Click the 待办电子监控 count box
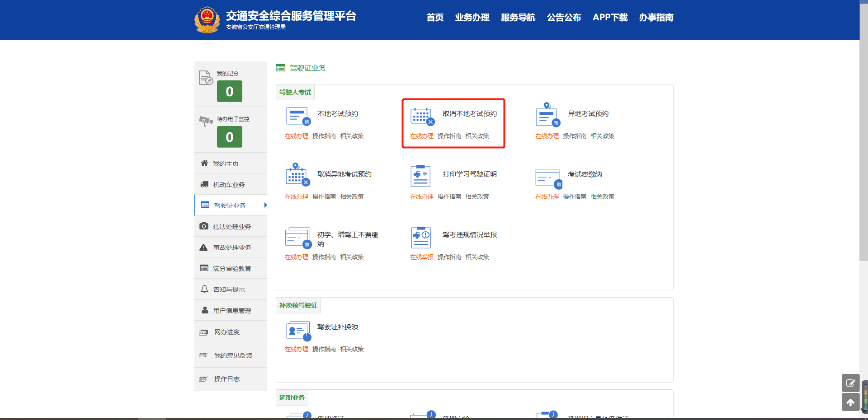Image resolution: width=868 pixels, height=420 pixels. 230,137
